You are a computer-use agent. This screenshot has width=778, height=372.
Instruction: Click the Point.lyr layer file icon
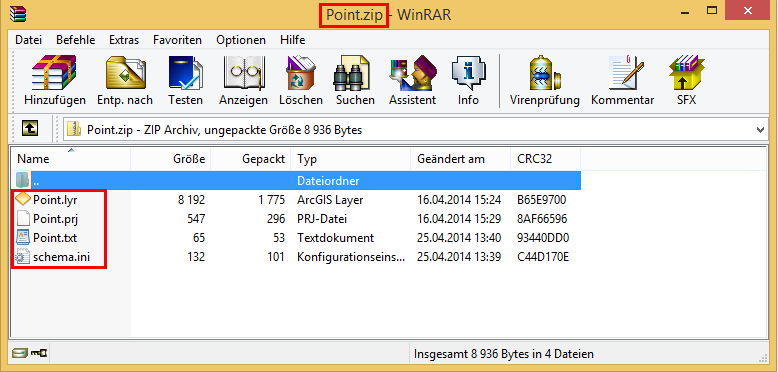[23, 199]
